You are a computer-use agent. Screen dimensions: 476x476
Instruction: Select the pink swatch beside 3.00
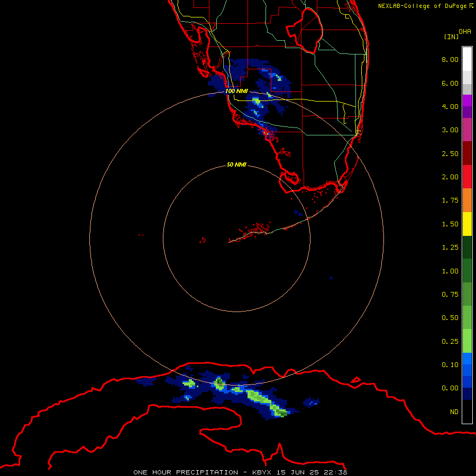[x=467, y=130]
